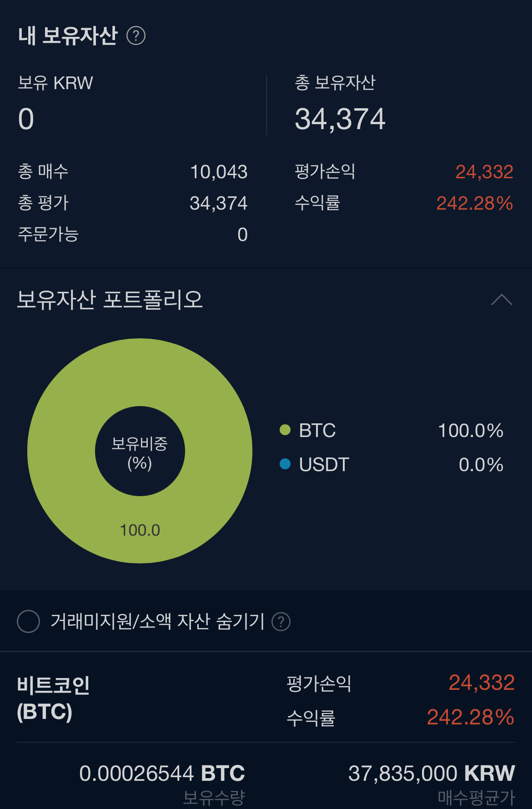Select the blue USDT legend dot
532x809 pixels.
click(285, 464)
